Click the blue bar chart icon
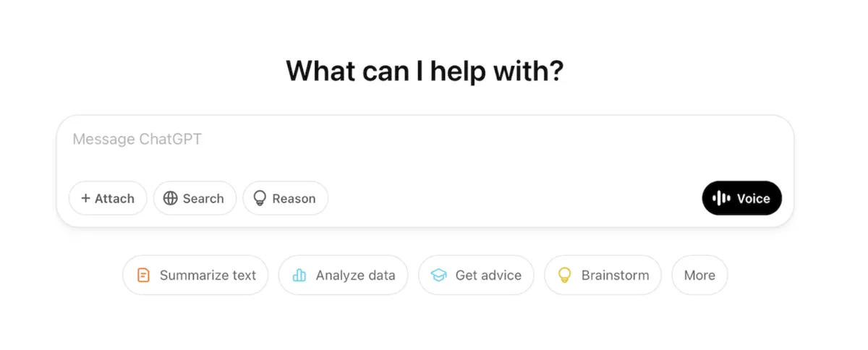The width and height of the screenshot is (868, 350). tap(299, 276)
